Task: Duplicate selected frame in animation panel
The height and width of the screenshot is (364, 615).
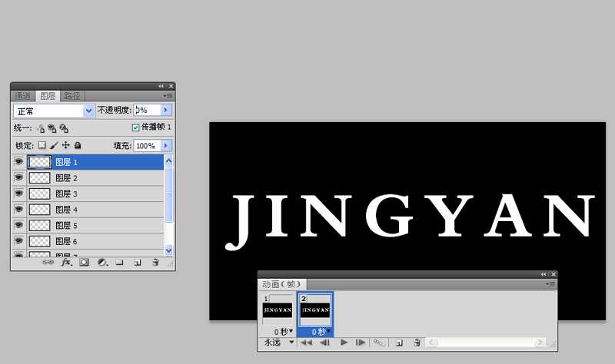Action: [399, 342]
